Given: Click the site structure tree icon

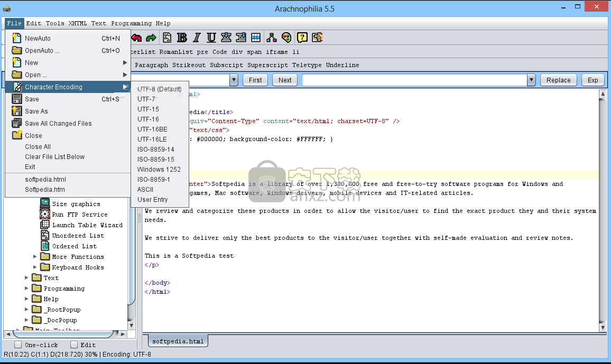Looking at the screenshot, I should coord(272,38).
